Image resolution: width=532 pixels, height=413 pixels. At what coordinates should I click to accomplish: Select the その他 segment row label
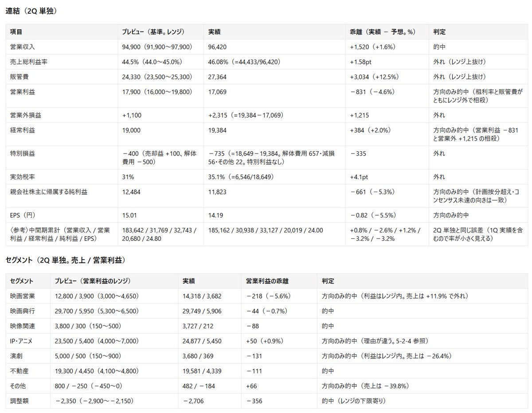(19, 386)
